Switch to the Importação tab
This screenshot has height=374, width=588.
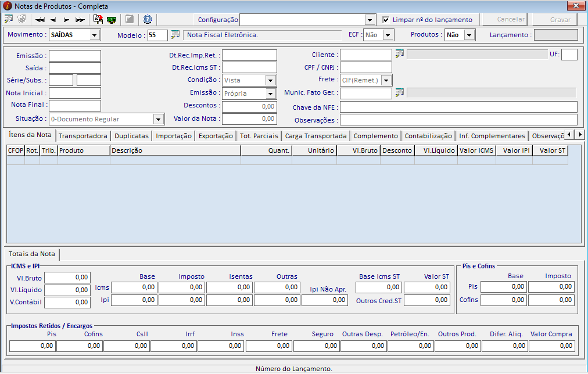[174, 136]
